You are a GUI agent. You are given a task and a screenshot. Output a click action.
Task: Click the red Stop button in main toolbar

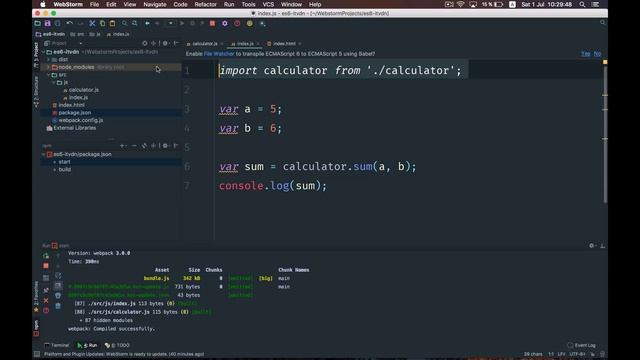(x=212, y=24)
